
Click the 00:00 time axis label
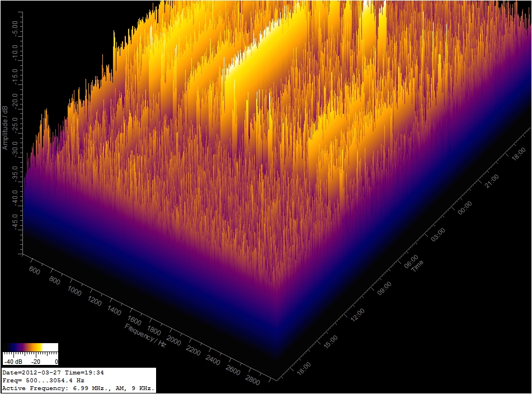pos(465,208)
